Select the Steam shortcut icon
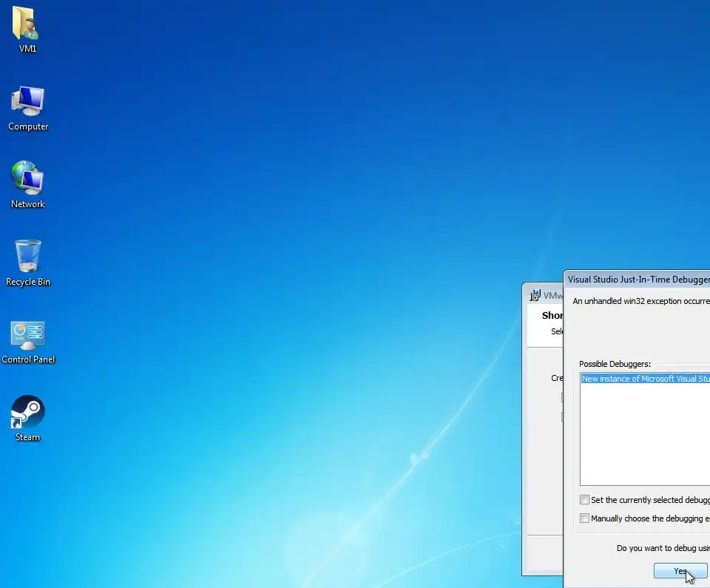The width and height of the screenshot is (710, 588). pyautogui.click(x=27, y=412)
